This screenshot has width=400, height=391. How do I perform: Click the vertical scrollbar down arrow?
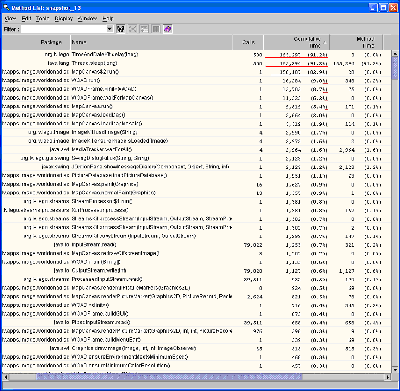point(395,369)
